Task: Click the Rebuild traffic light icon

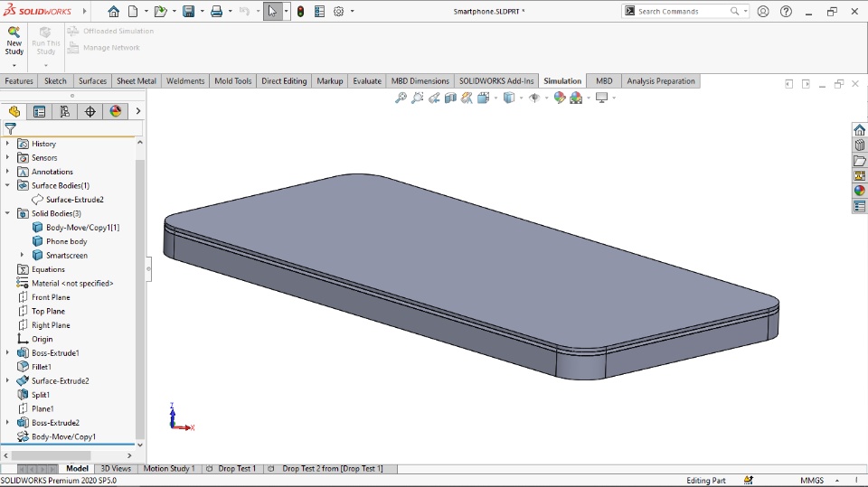Action: 301,12
